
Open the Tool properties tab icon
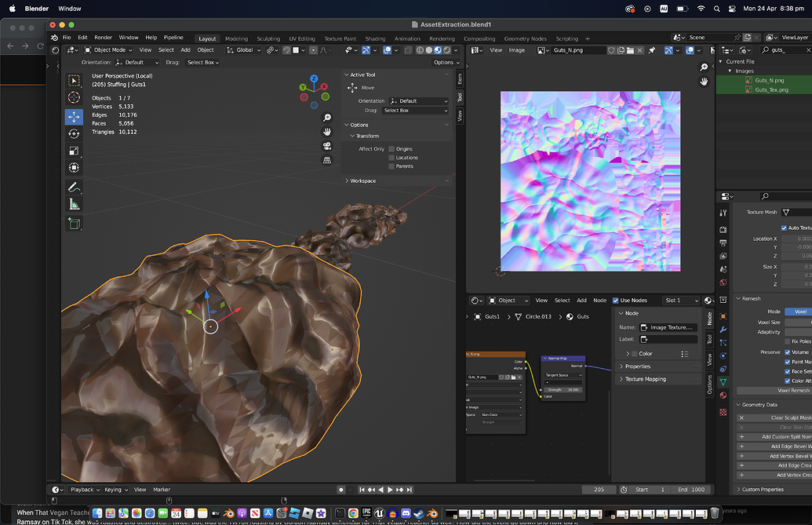[723, 213]
